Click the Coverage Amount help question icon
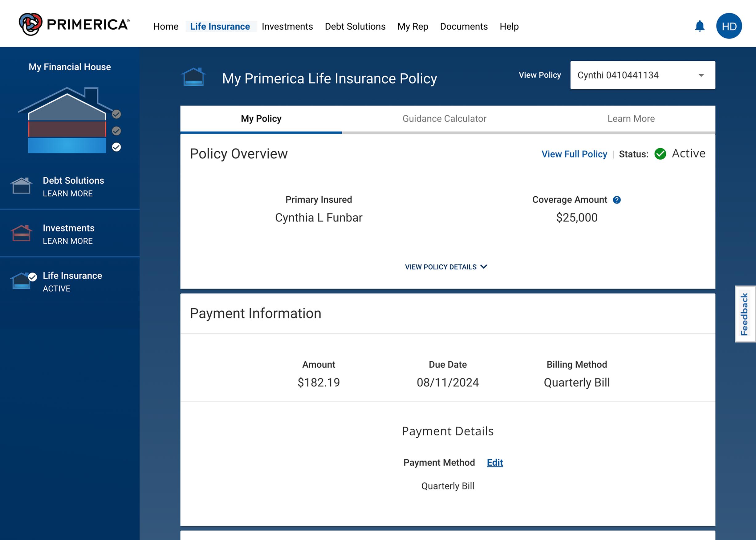 click(617, 200)
